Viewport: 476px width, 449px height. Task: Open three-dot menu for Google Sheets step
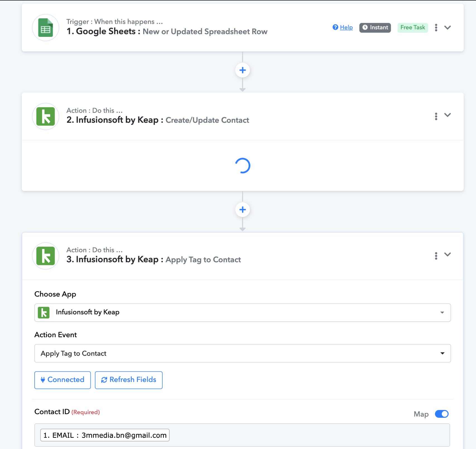(436, 27)
